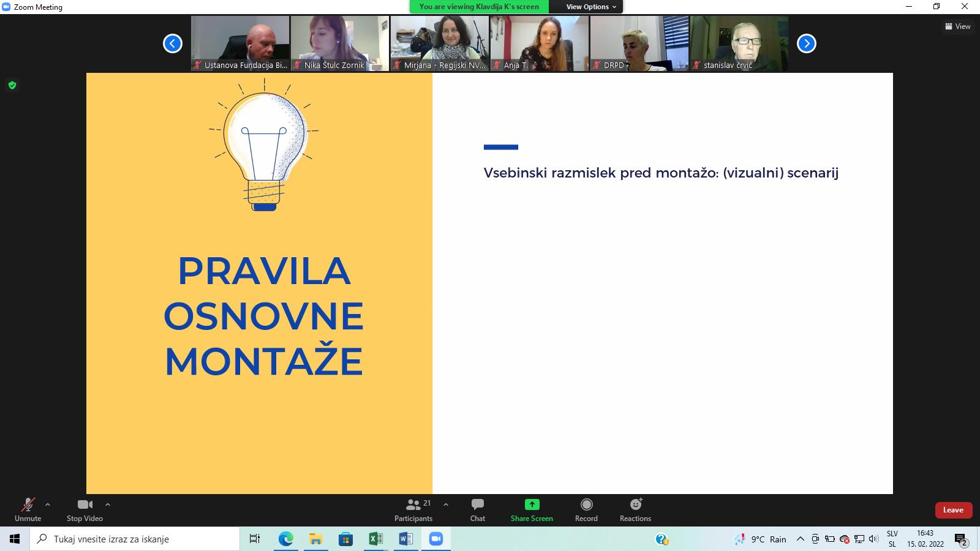Expand video options caret beside Stop Video

(x=108, y=504)
